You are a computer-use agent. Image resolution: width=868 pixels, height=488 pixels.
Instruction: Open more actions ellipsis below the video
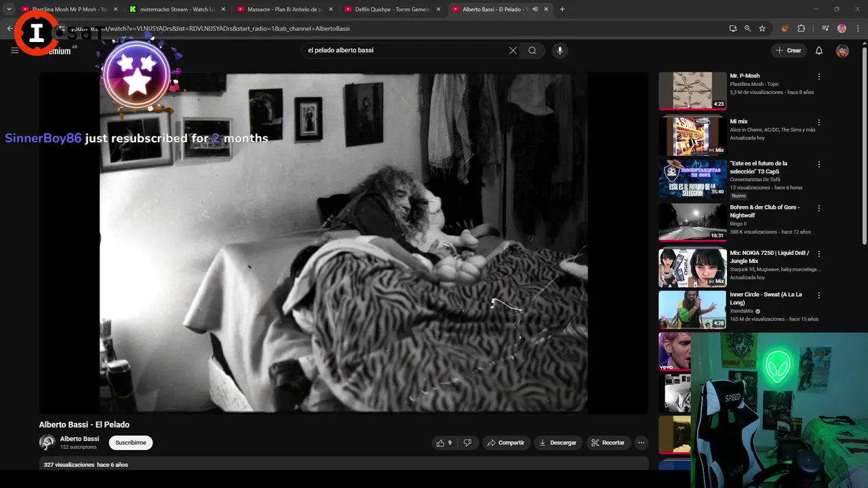coord(641,443)
